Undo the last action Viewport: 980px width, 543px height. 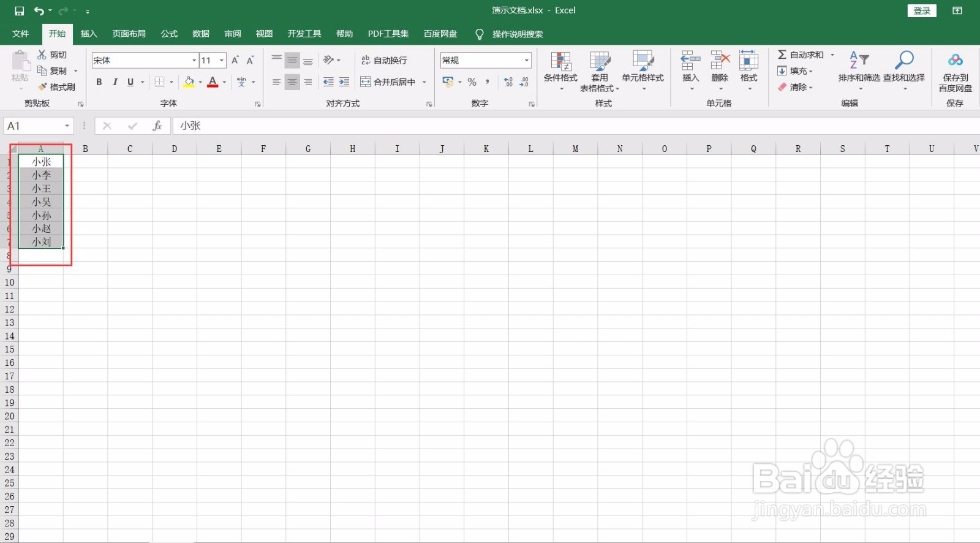[39, 11]
